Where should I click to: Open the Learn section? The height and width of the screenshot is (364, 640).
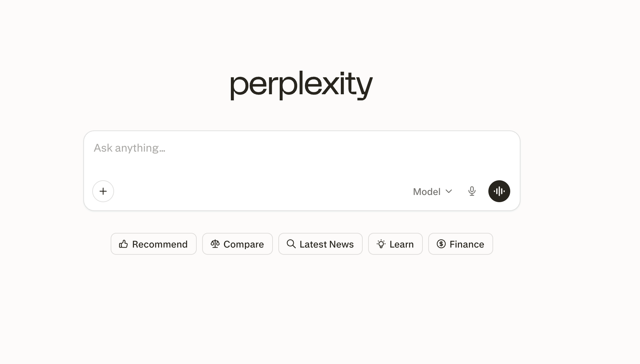pyautogui.click(x=395, y=244)
